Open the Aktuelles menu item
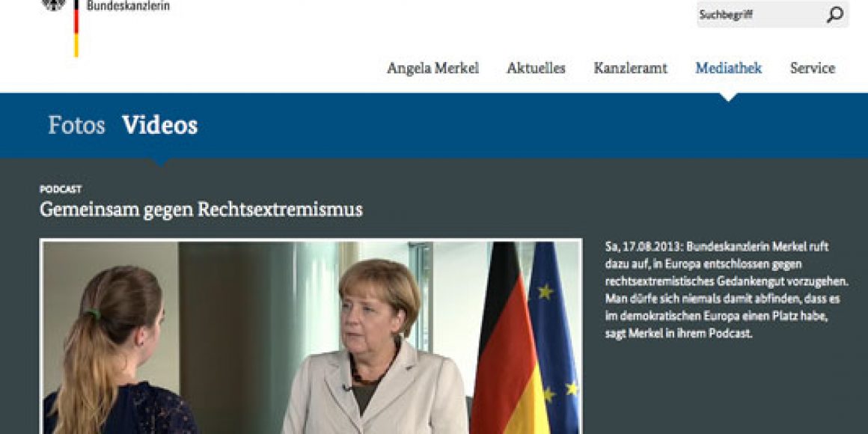The height and width of the screenshot is (434, 868). pos(536,68)
